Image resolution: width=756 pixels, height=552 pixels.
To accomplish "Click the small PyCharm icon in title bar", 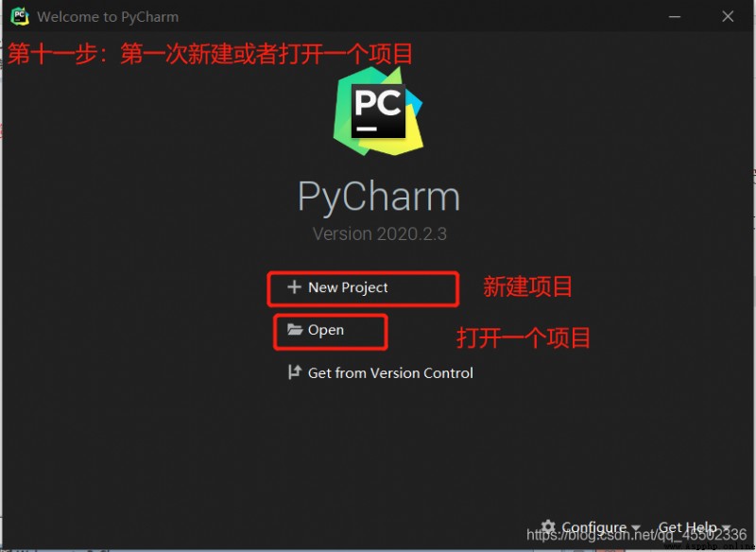I will (x=20, y=16).
